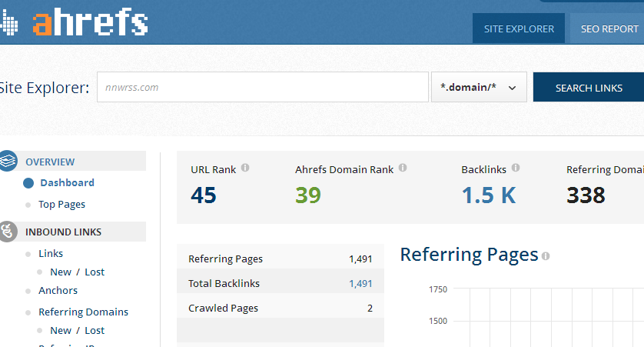Open Referring Domains in the sidebar
Viewport: 644px width, 347px height.
click(83, 312)
